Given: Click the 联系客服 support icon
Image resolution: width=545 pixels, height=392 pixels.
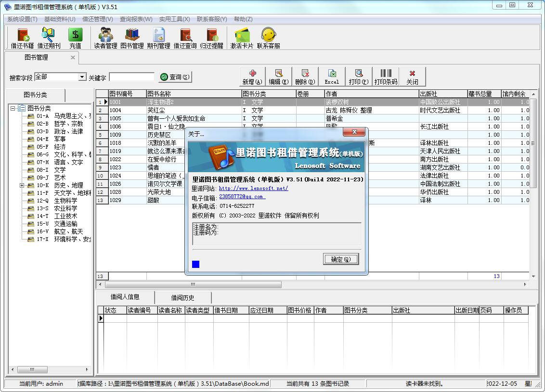Looking at the screenshot, I should (x=268, y=38).
